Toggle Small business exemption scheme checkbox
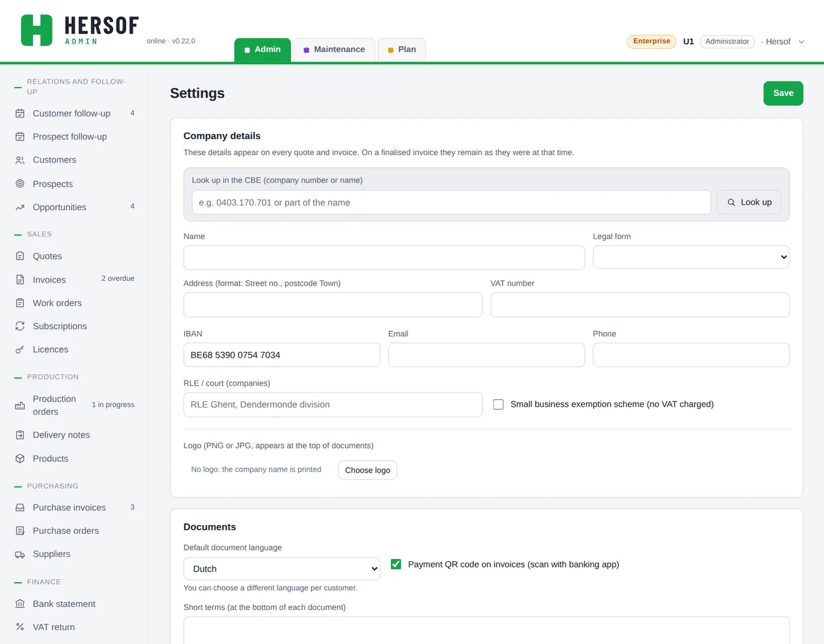 pos(499,404)
